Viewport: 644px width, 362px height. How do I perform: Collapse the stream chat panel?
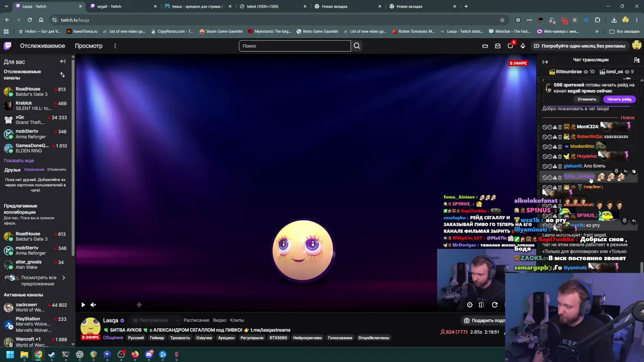point(545,62)
